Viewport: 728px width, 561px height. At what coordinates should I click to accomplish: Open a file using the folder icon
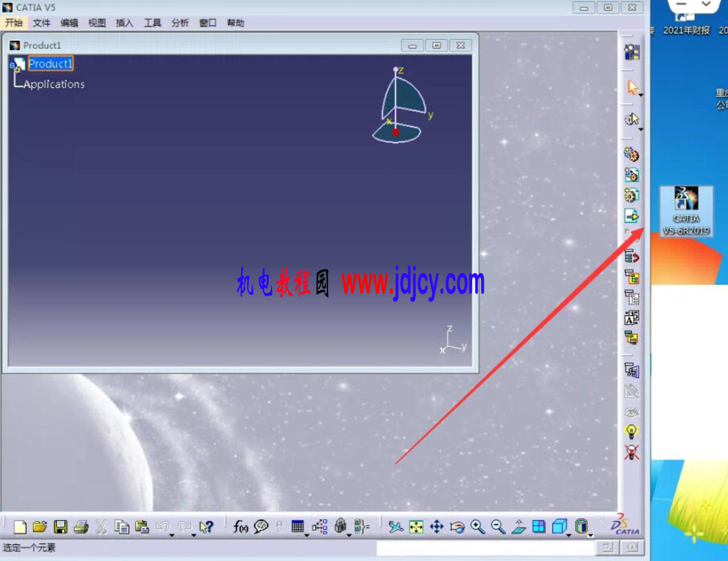pos(40,527)
